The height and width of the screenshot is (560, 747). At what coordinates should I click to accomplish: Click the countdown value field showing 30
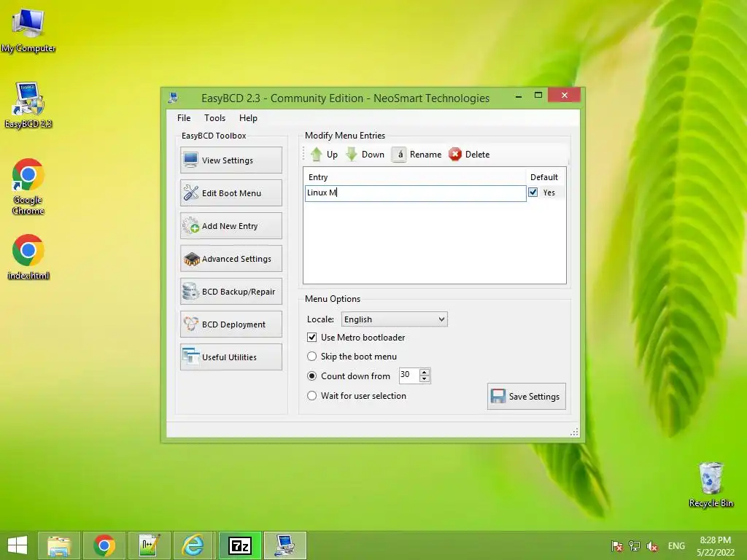[409, 376]
